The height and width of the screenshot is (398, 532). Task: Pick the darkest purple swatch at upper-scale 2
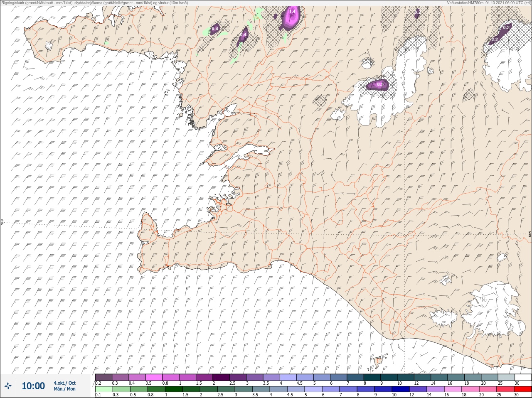(x=221, y=377)
